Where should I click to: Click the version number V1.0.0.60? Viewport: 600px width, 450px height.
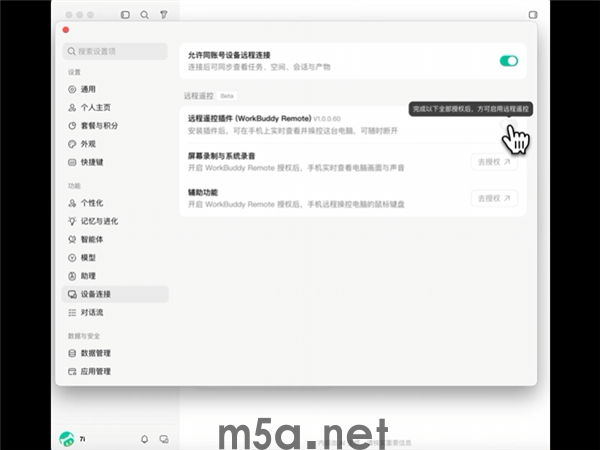327,119
